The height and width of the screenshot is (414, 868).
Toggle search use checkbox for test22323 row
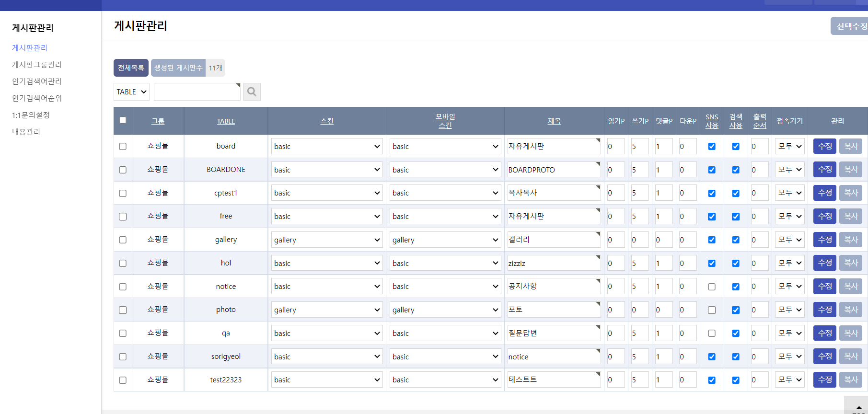[736, 380]
